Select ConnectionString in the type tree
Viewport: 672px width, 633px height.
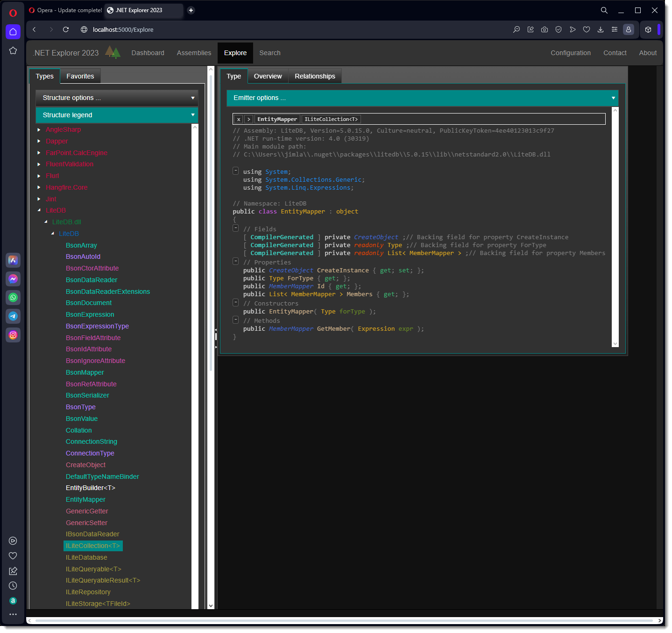click(x=92, y=442)
